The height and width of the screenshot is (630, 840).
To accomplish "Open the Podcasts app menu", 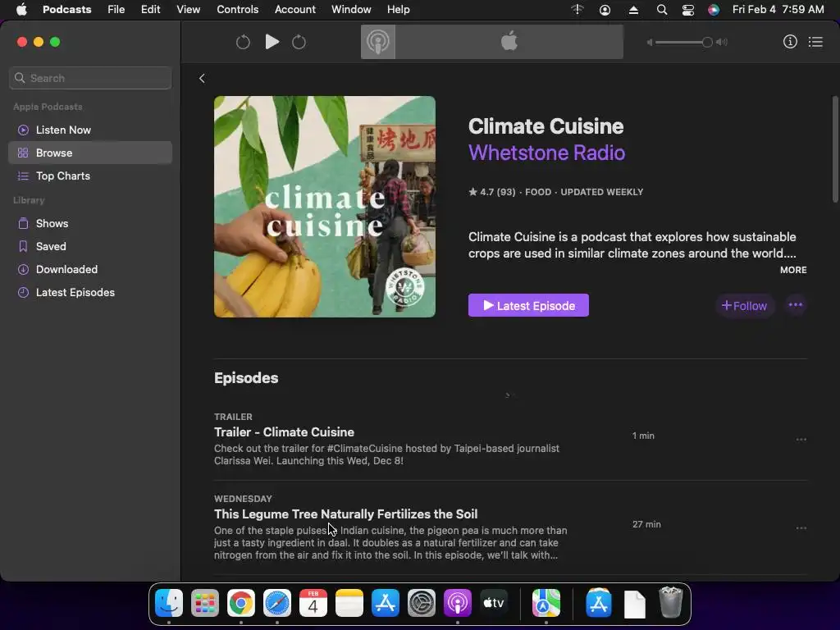I will click(67, 10).
